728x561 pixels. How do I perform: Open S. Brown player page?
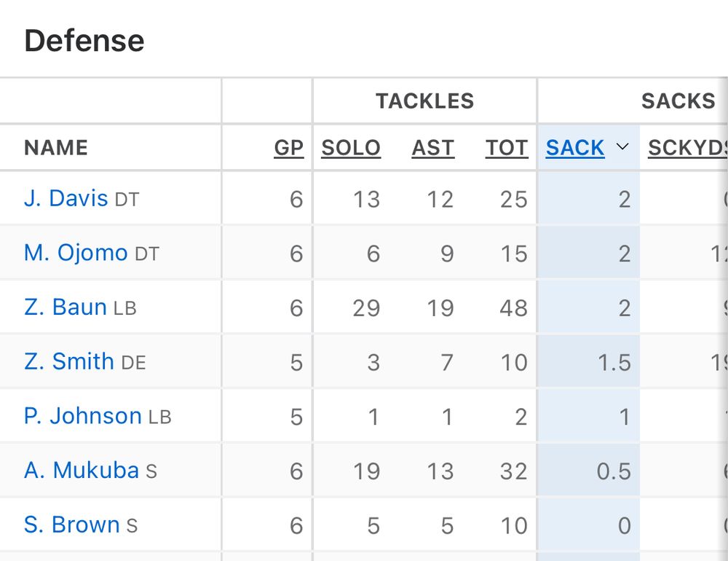tap(71, 525)
